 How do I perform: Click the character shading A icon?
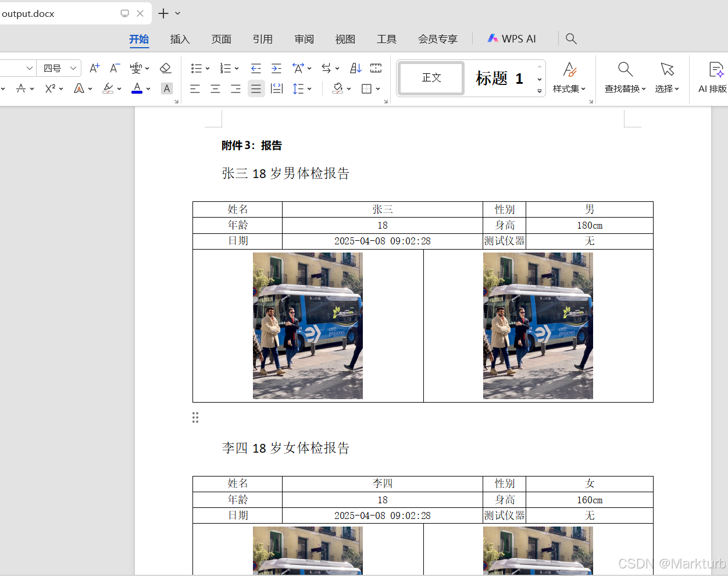click(x=167, y=88)
